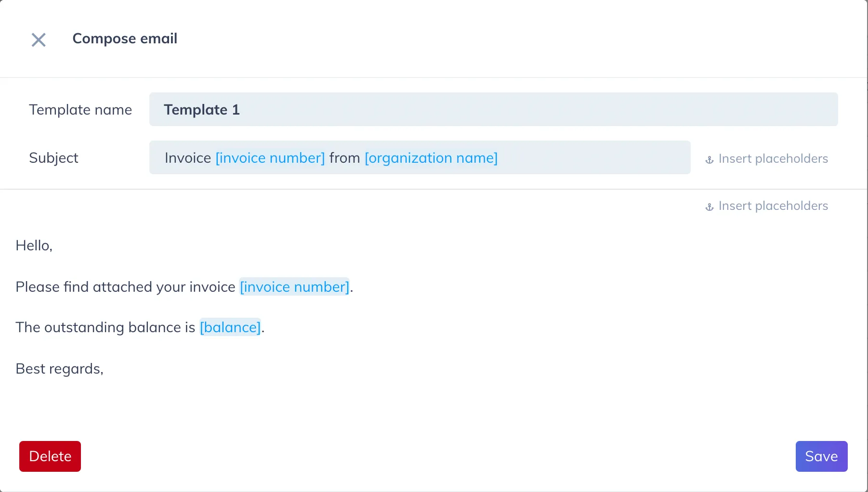Open Insert placeholders for the Subject field
The width and height of the screenshot is (868, 492).
773,158
